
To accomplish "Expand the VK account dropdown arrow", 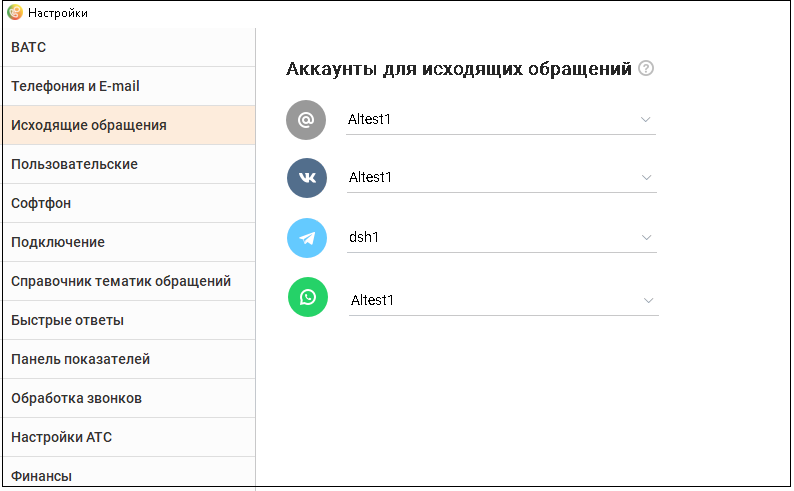I will 646,177.
